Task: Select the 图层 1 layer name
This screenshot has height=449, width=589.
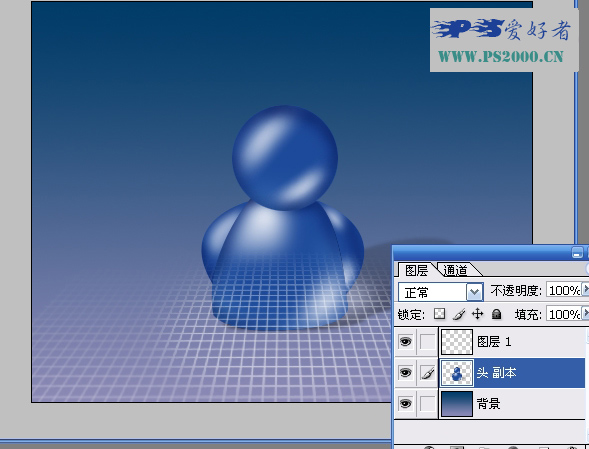Action: click(x=494, y=342)
